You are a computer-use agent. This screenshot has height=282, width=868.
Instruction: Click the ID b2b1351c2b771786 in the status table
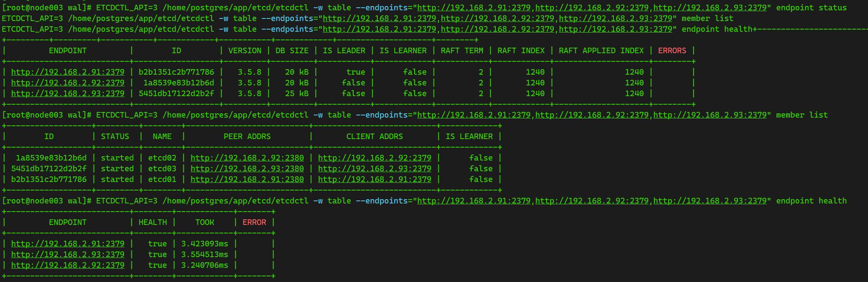coord(176,72)
